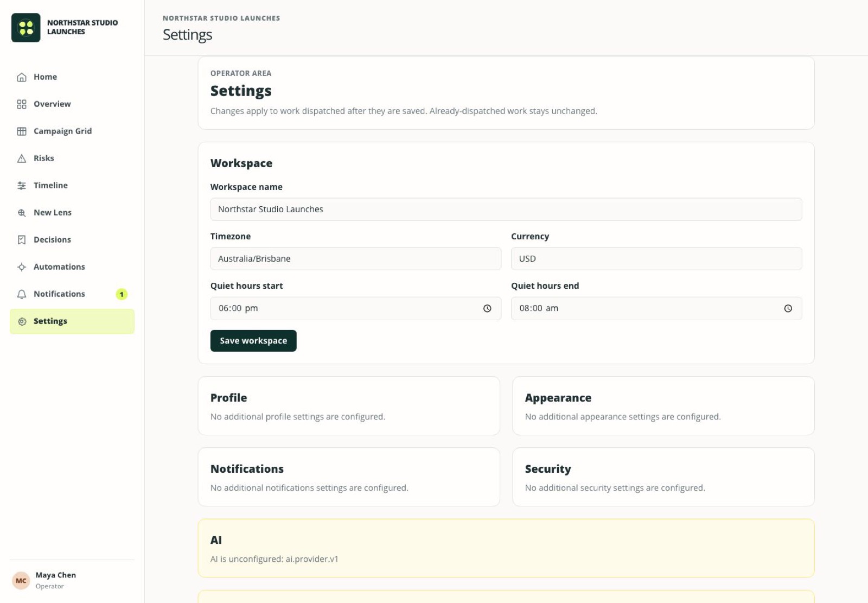Click 'No additional security settings are configured.'
The width and height of the screenshot is (868, 603).
[615, 488]
